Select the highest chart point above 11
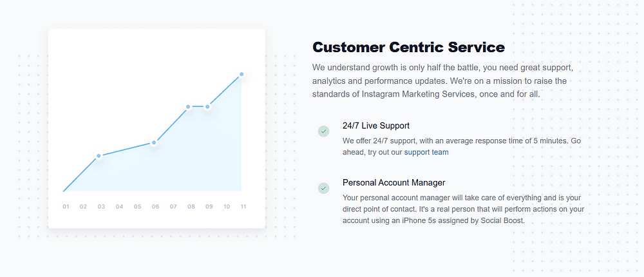This screenshot has height=277, width=644. (x=241, y=74)
